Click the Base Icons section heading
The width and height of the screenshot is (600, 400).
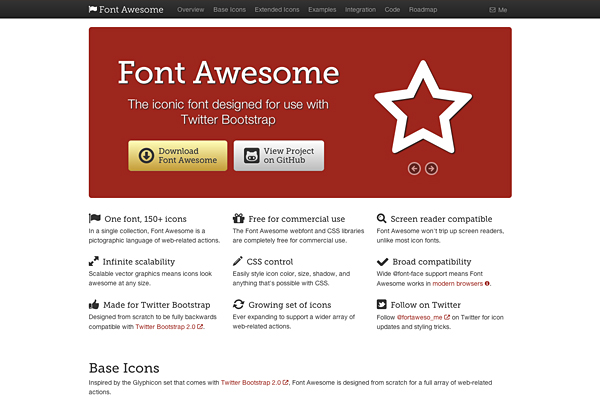(x=124, y=368)
